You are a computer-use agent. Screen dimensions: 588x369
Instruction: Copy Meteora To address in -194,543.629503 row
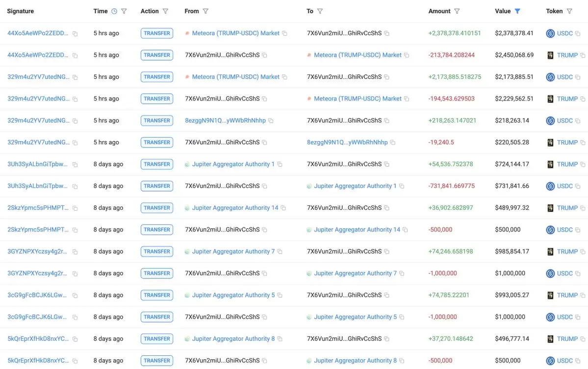tap(407, 99)
